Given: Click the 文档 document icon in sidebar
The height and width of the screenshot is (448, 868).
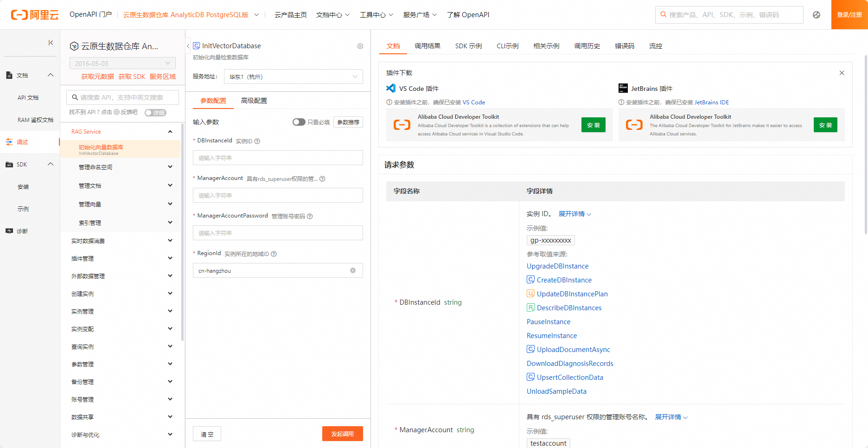Looking at the screenshot, I should click(9, 75).
